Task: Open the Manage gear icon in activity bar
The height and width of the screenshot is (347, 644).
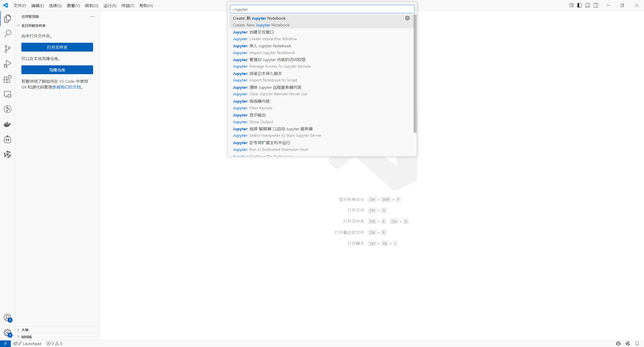Action: pyautogui.click(x=8, y=333)
